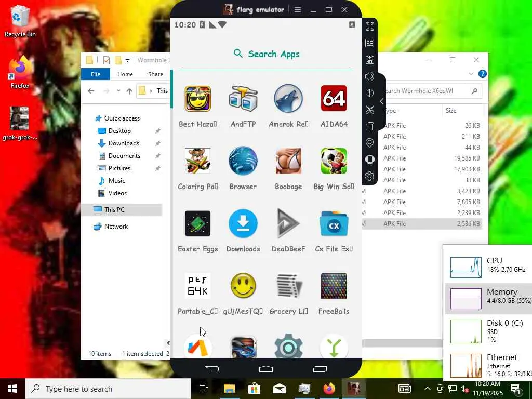Launch Portable_C64 app
Screen dimensions: 532x399
pos(198,286)
